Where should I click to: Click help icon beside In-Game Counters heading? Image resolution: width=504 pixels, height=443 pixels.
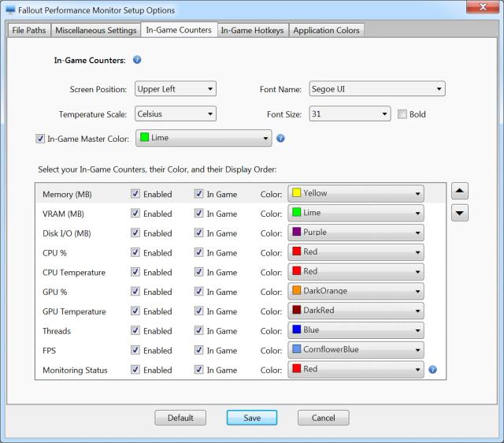[137, 60]
